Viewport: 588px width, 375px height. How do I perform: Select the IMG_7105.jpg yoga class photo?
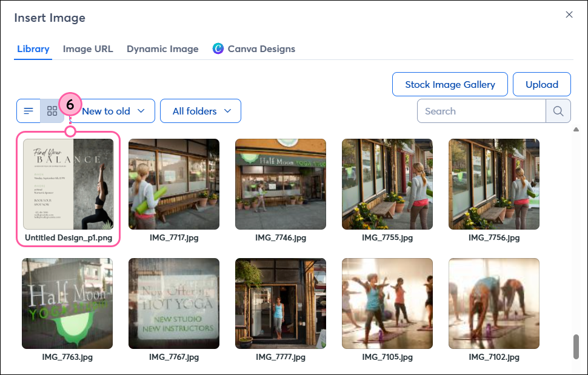coord(387,303)
